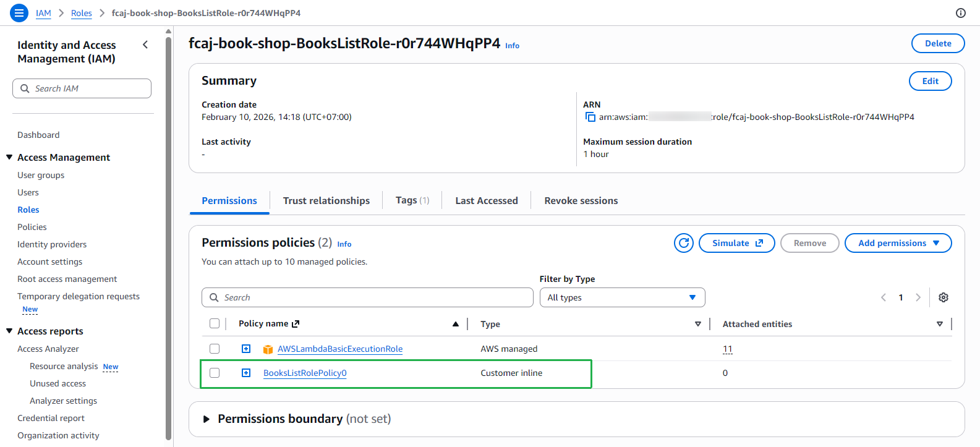
Task: Sort by Policy name ascending arrow
Action: 456,324
